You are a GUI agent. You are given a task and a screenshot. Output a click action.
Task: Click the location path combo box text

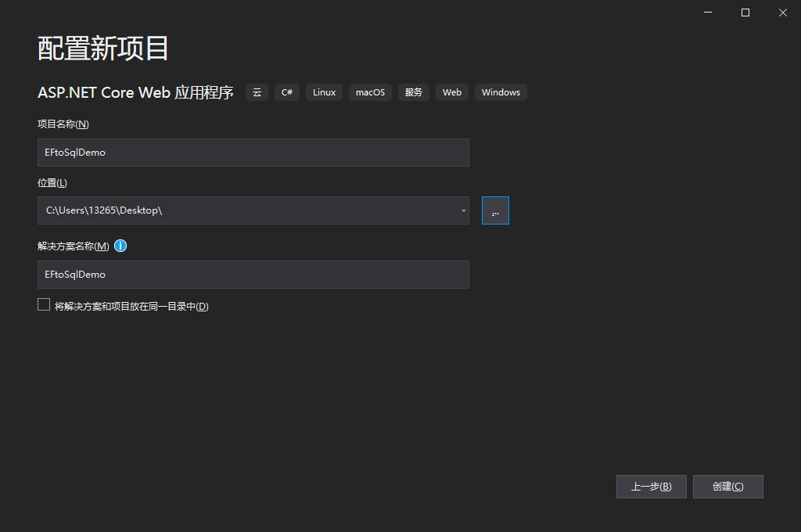pos(104,210)
